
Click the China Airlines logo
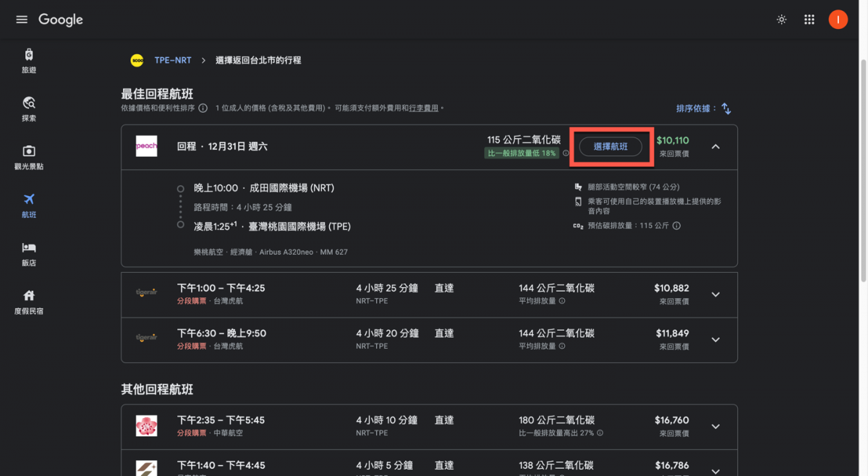coord(146,425)
